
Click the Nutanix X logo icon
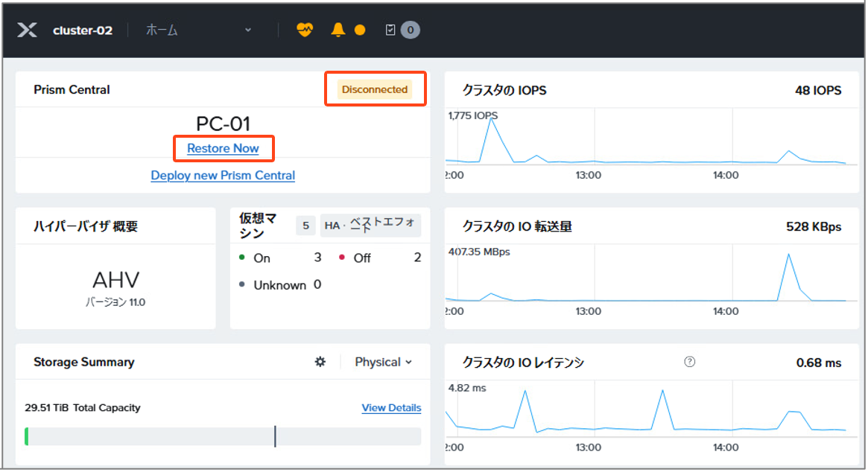[27, 30]
